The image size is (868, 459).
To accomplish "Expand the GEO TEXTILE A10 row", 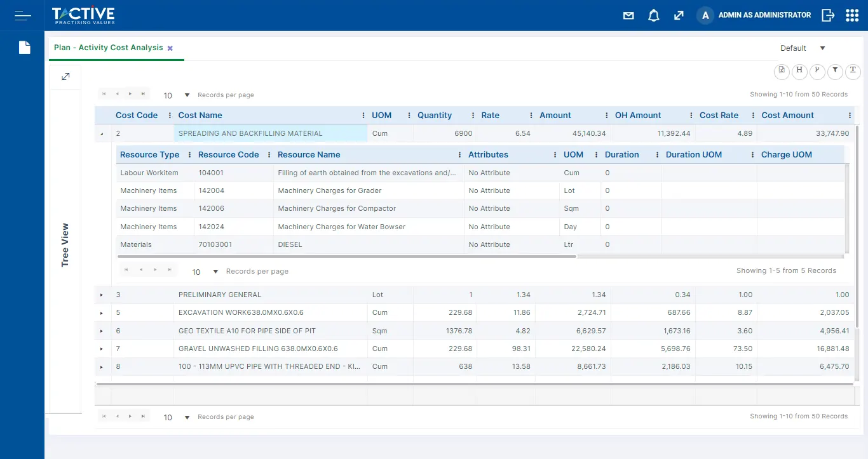I will [102, 331].
